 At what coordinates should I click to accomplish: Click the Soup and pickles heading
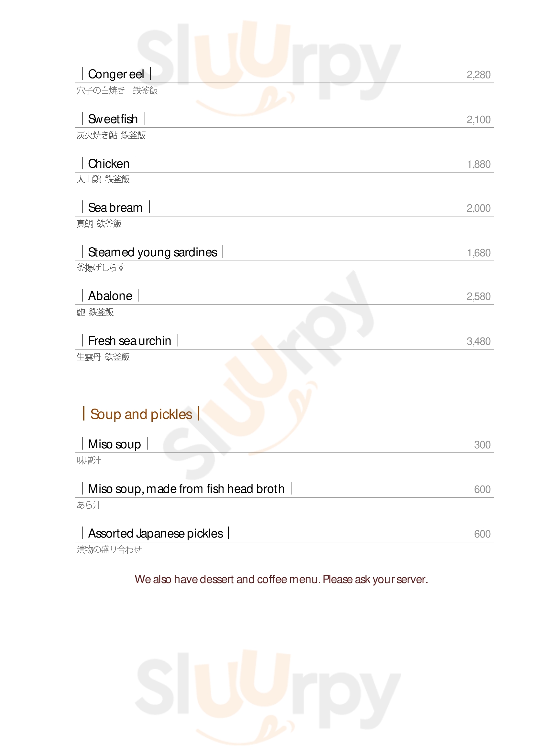point(141,414)
